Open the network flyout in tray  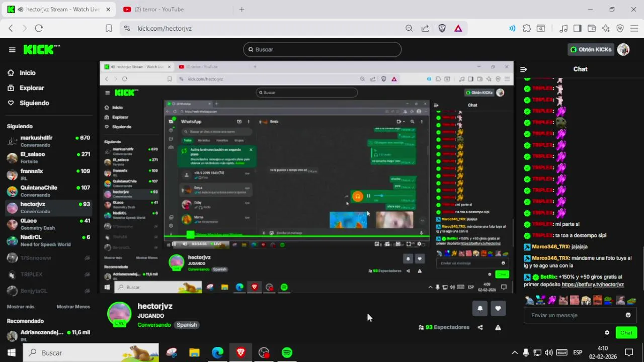coord(537,352)
